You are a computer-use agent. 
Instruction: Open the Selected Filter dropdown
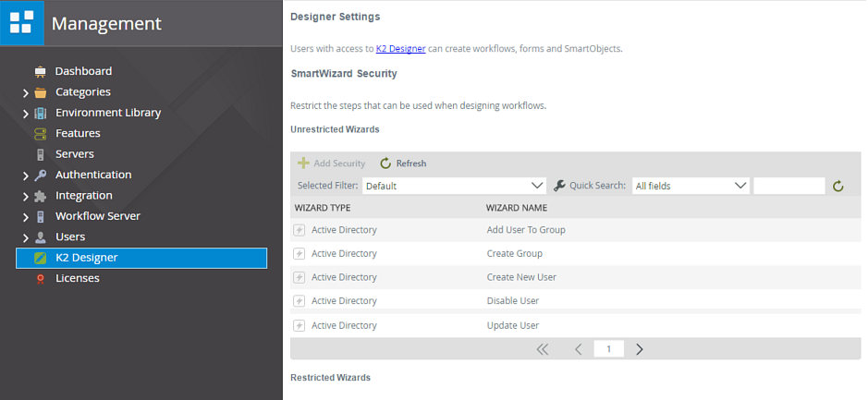[x=454, y=186]
